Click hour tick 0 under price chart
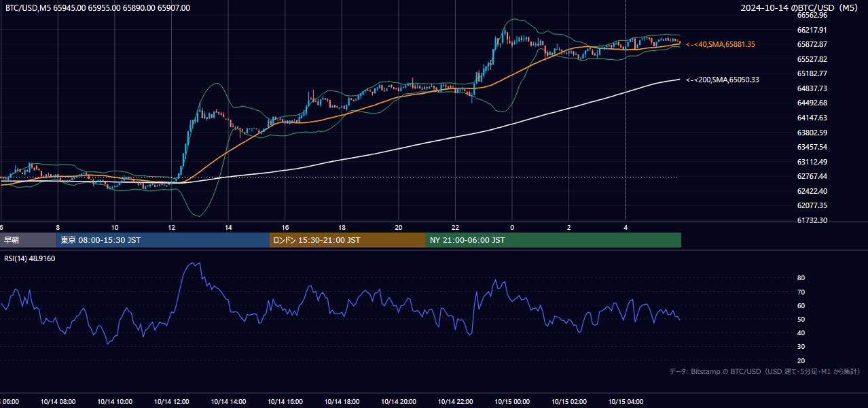868x408 pixels. coord(512,228)
